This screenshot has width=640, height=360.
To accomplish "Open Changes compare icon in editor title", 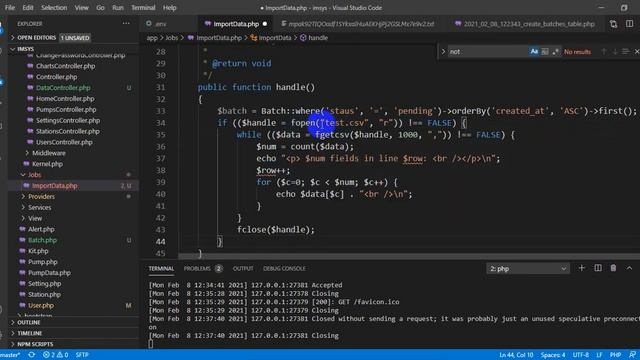I will coord(613,24).
